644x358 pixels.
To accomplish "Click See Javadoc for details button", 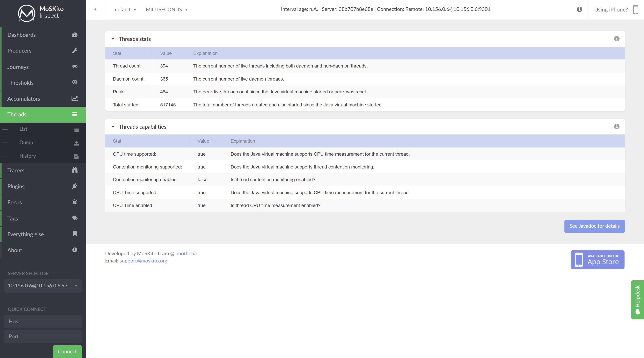I will tap(594, 226).
